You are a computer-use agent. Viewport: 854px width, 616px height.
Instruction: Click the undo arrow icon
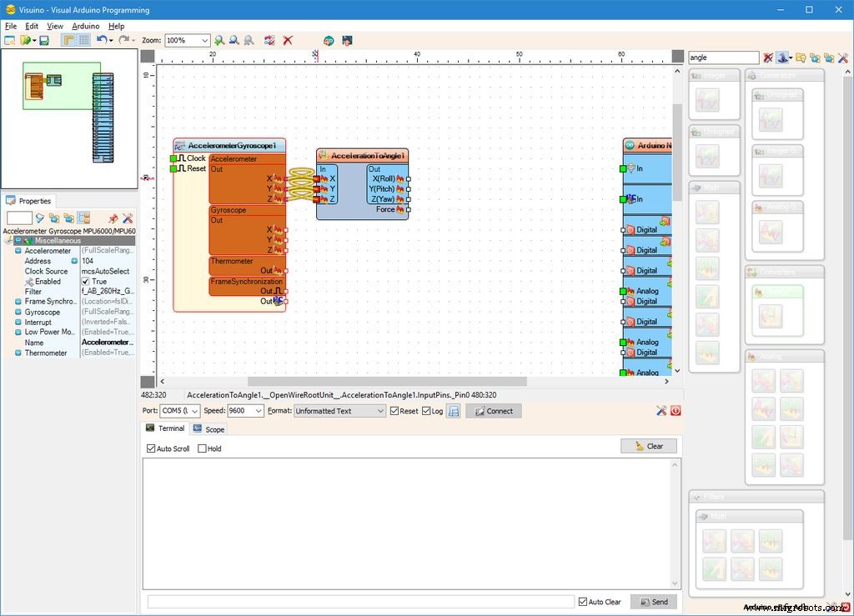101,40
